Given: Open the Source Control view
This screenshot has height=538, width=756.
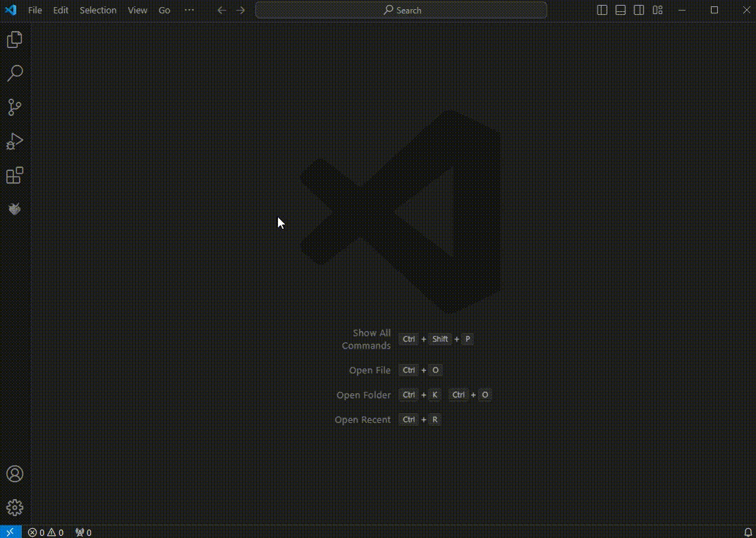Looking at the screenshot, I should click(15, 107).
